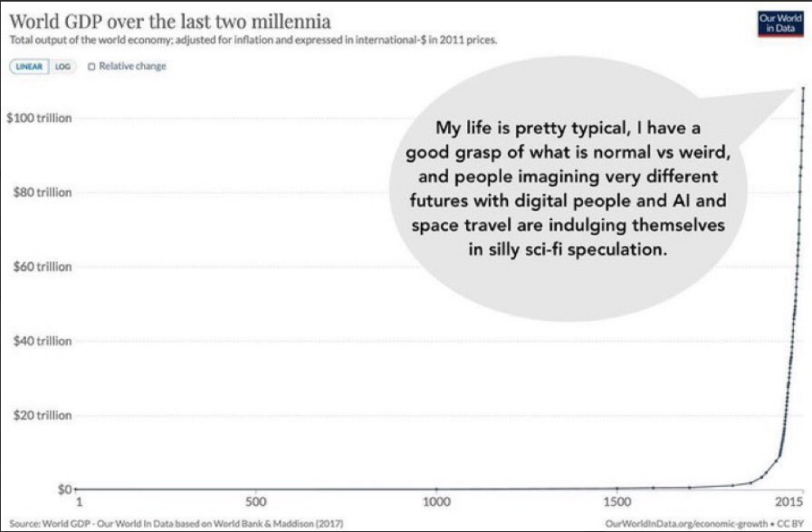Image resolution: width=812 pixels, height=532 pixels.
Task: Click the 2015 data point on curve
Action: (803, 88)
